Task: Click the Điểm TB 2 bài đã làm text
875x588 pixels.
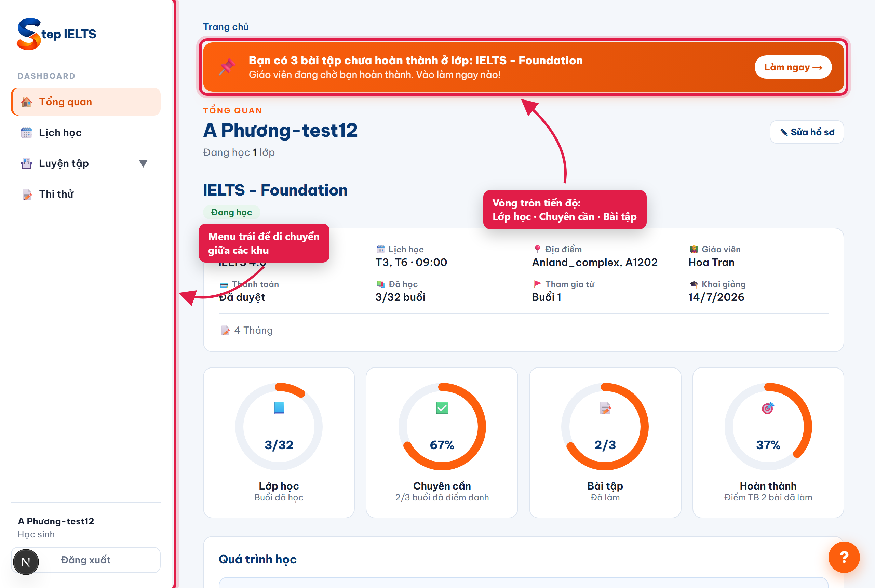Action: [768, 497]
